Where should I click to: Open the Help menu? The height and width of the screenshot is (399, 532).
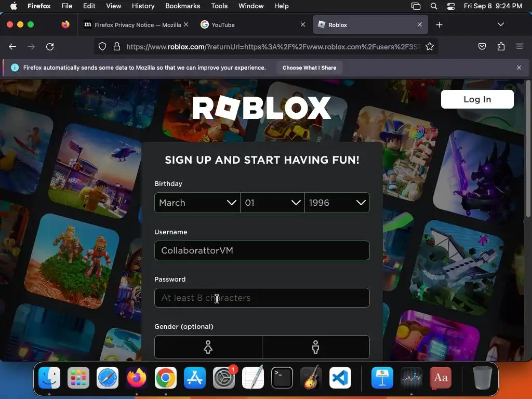click(281, 6)
